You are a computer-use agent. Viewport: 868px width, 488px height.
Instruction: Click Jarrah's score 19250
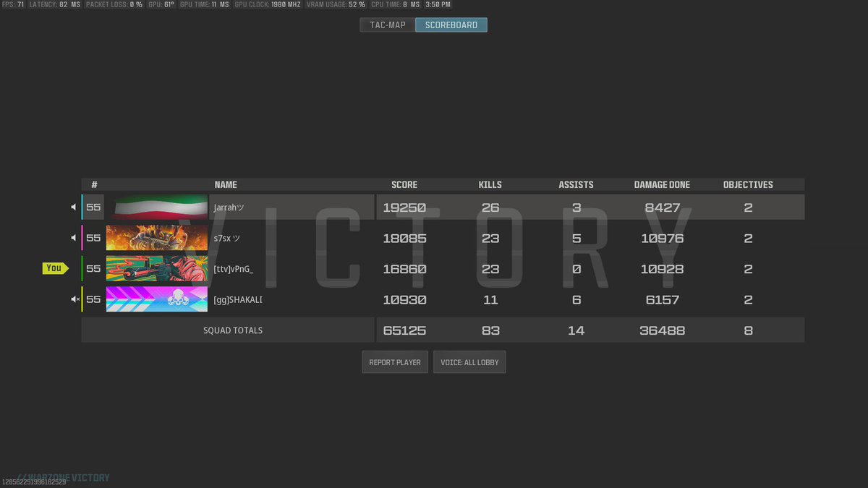click(404, 207)
